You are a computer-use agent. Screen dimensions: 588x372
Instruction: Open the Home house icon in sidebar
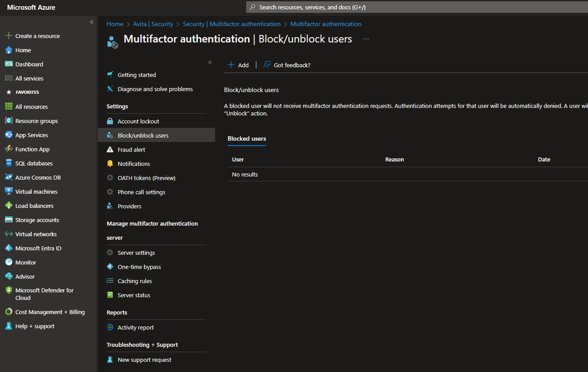(8, 50)
